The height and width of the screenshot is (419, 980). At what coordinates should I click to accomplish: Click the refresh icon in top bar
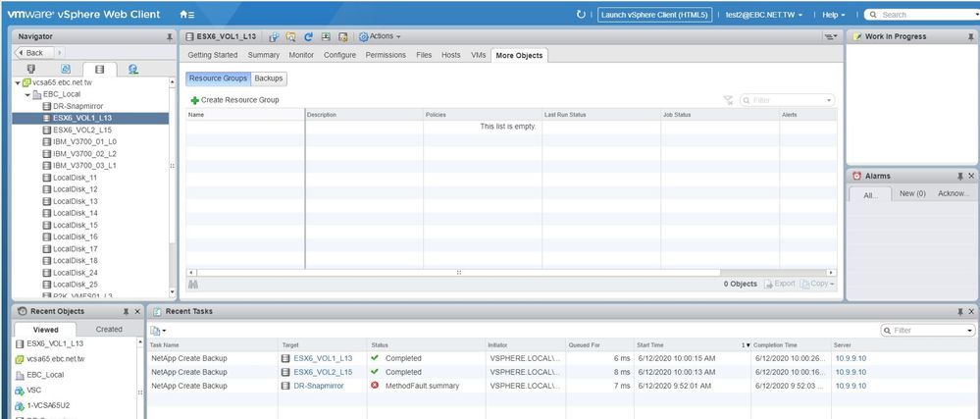(x=582, y=15)
